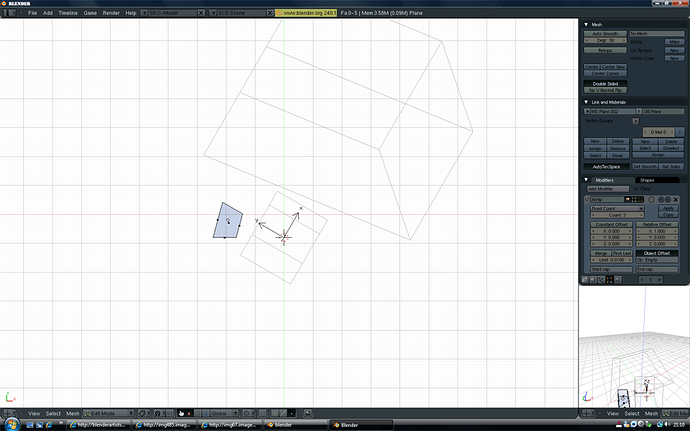Open the Global orientation dropdown
Viewport: 690px width, 431px height.
pyautogui.click(x=224, y=413)
